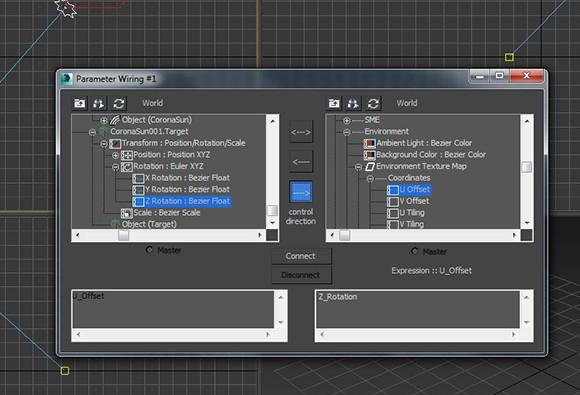The height and width of the screenshot is (395, 580).
Task: Collapse CoronaSun001.Target node
Action: (x=92, y=132)
